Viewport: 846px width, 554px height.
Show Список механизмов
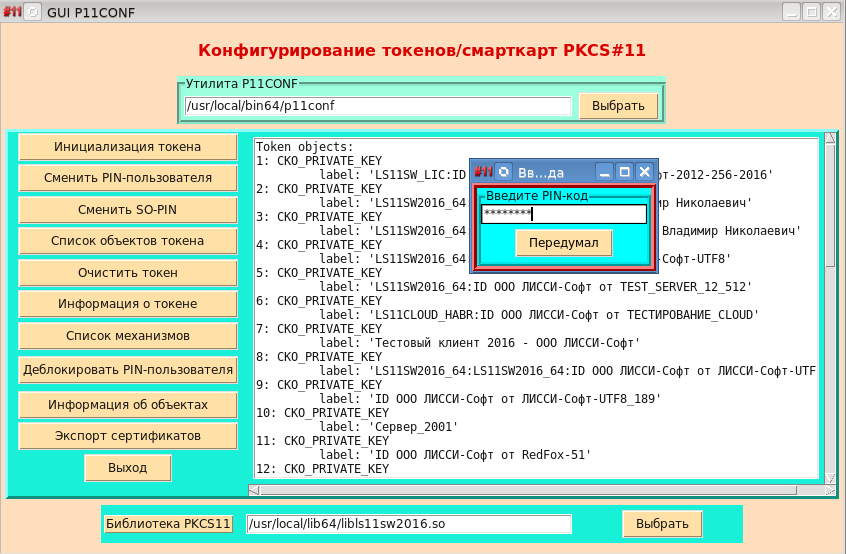coord(128,336)
